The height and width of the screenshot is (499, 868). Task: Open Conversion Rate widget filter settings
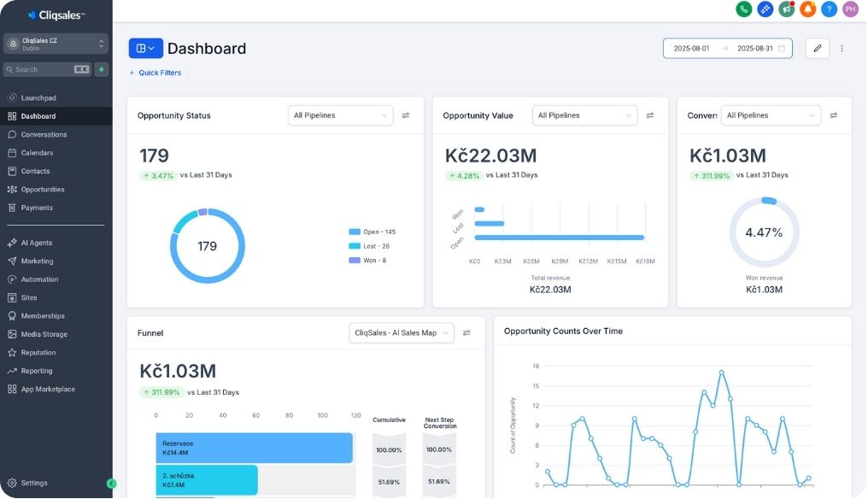tap(834, 115)
